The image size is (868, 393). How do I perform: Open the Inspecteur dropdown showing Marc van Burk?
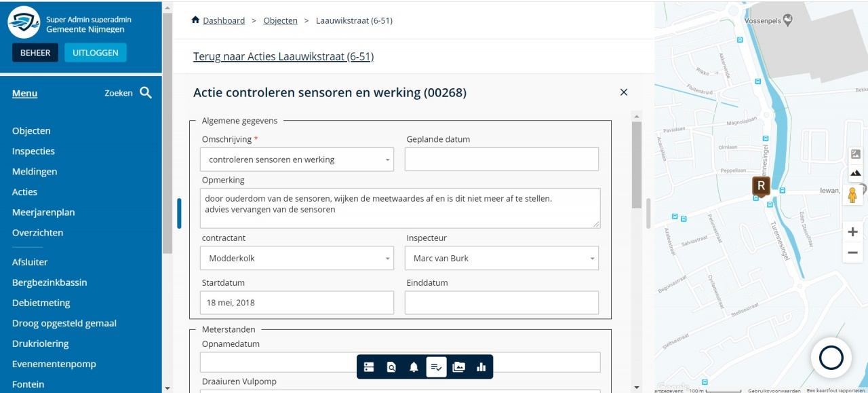coord(502,258)
